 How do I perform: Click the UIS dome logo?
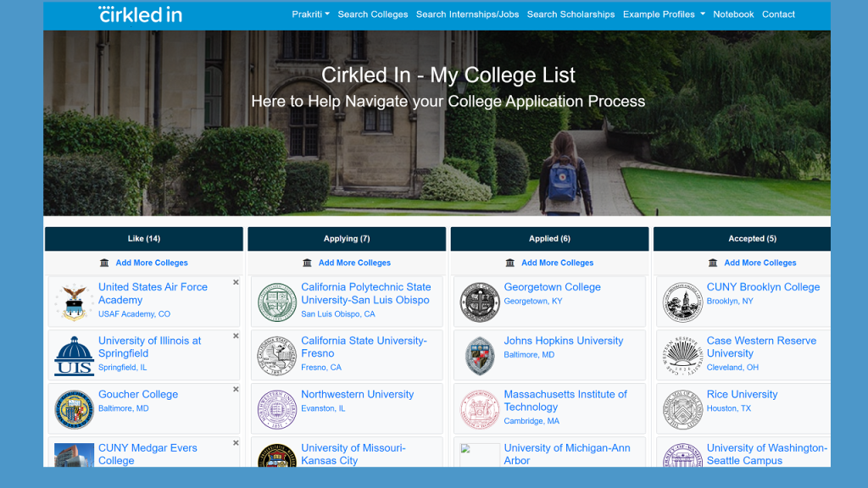pos(75,356)
